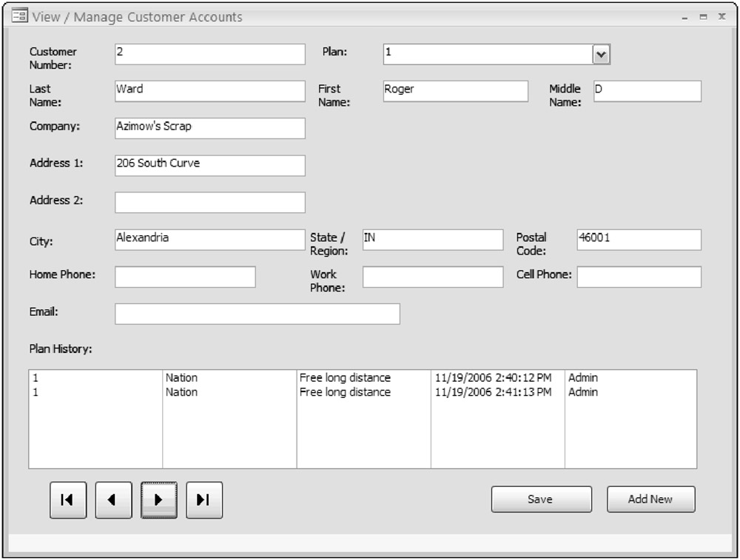Click into the empty Email field

tap(257, 314)
